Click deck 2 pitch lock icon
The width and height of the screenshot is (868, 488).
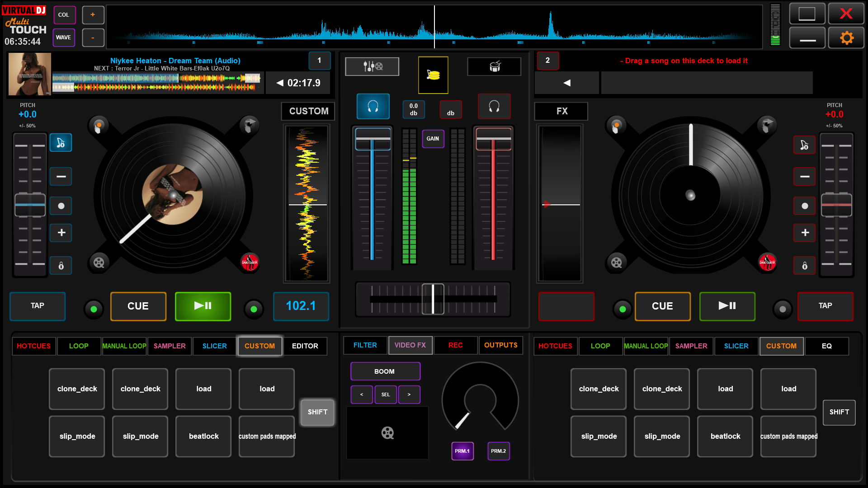click(805, 265)
